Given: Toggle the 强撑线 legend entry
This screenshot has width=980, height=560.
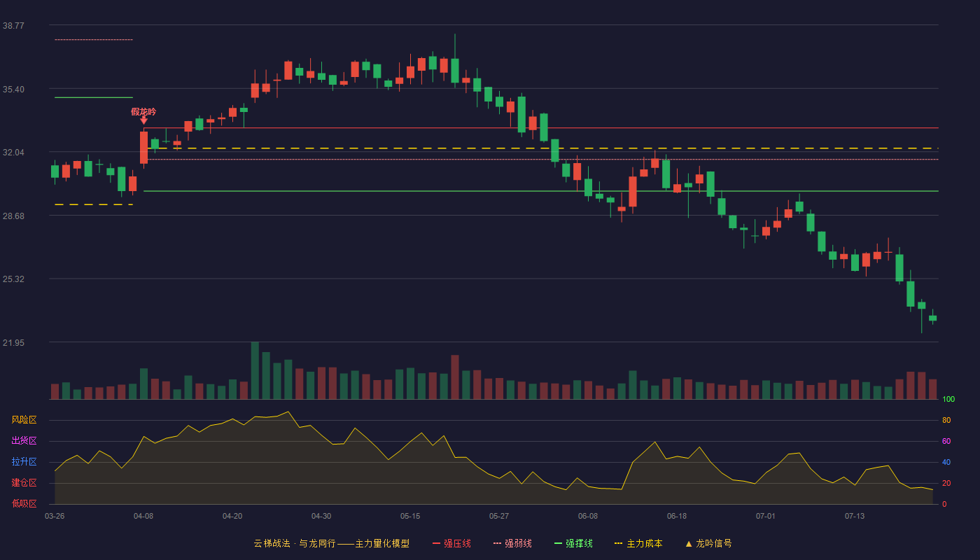Looking at the screenshot, I should click(573, 543).
